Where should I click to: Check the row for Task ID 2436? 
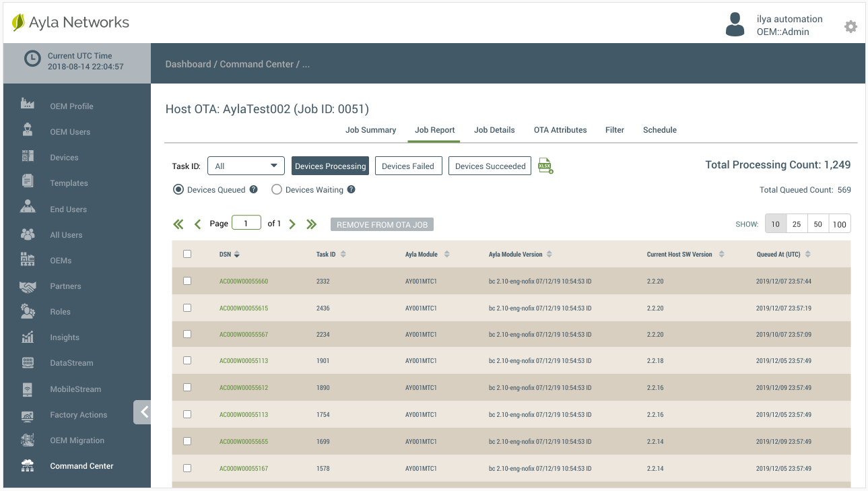point(187,308)
